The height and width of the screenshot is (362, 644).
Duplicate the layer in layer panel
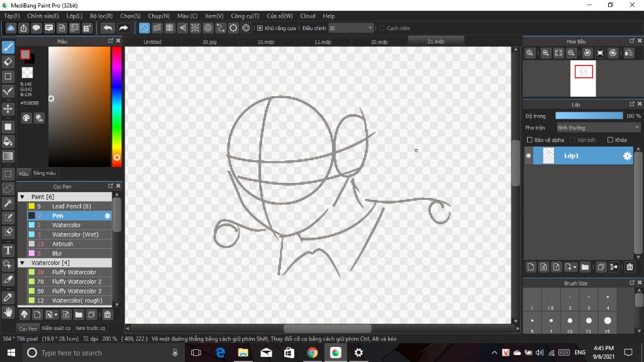601,267
